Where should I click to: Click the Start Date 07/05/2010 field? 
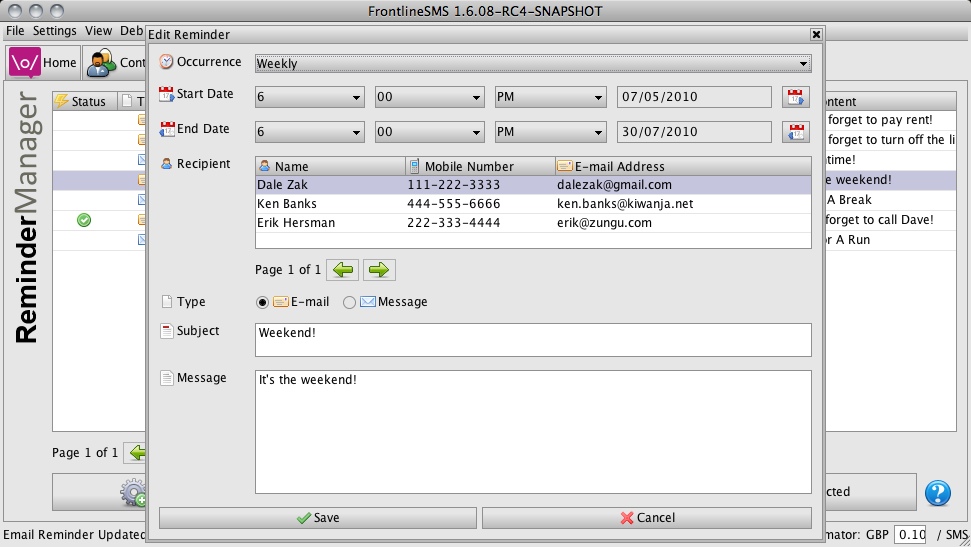694,97
